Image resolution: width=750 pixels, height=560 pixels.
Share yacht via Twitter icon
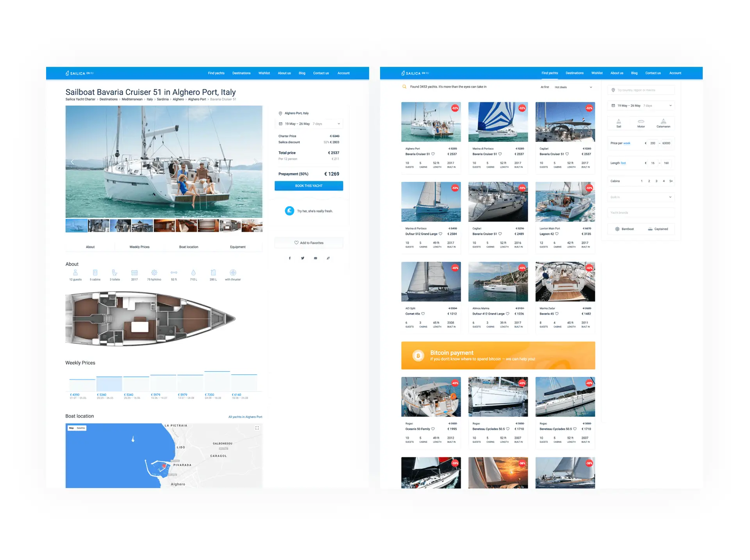click(302, 258)
